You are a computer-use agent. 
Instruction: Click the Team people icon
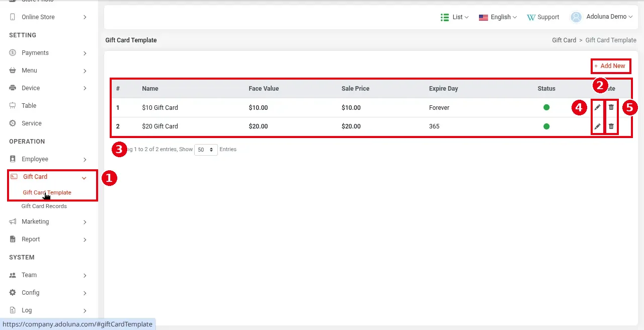pyautogui.click(x=13, y=275)
